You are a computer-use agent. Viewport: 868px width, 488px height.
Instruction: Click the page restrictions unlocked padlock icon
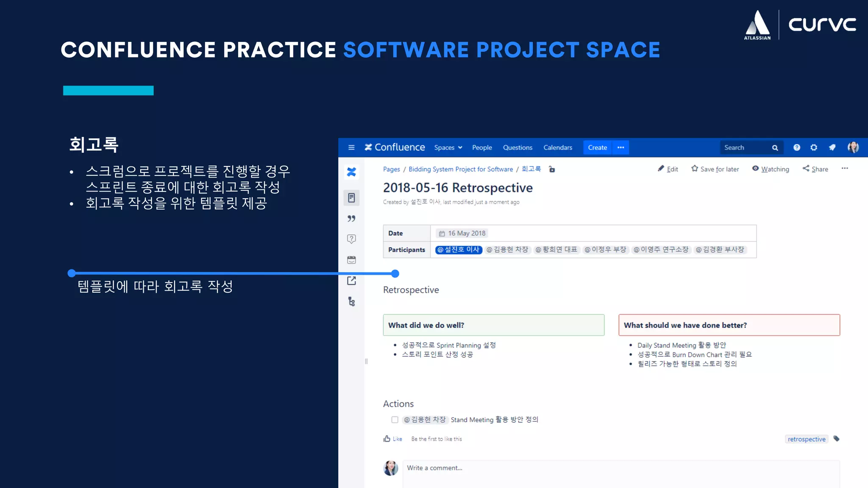552,169
